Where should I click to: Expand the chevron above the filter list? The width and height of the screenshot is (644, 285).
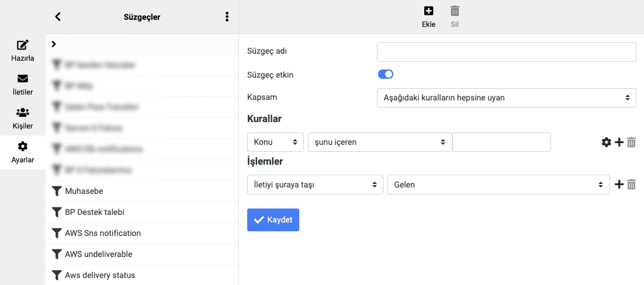click(x=54, y=44)
